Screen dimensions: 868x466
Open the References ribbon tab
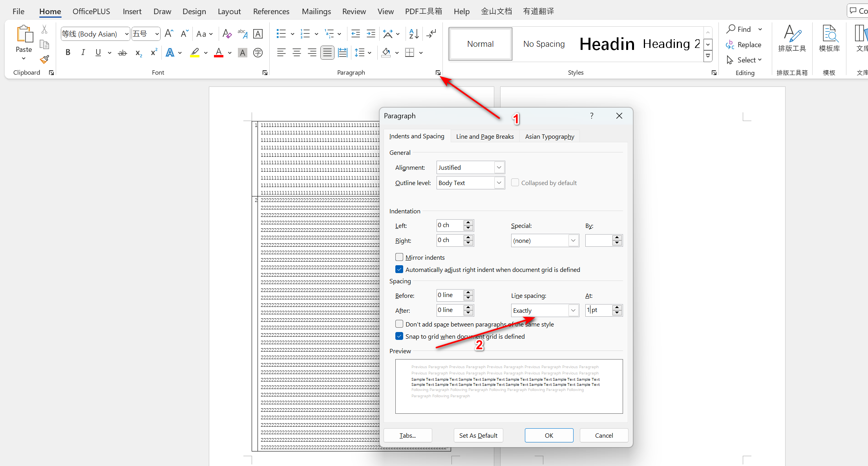271,11
